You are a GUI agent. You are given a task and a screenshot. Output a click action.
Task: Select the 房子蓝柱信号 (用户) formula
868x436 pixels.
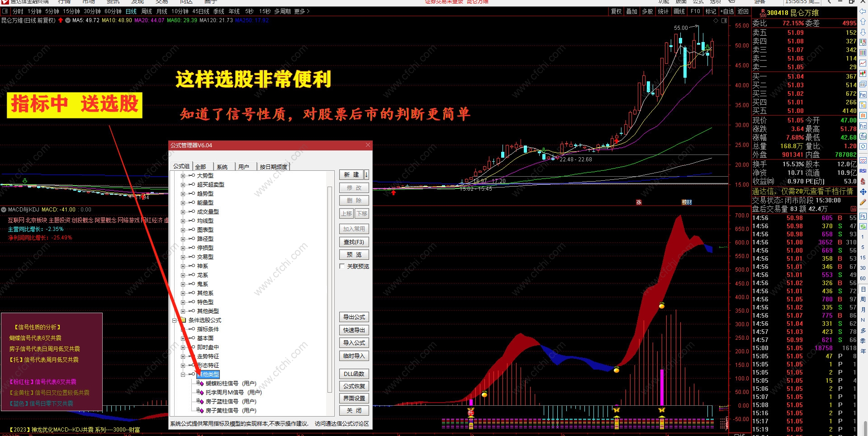pyautogui.click(x=231, y=402)
